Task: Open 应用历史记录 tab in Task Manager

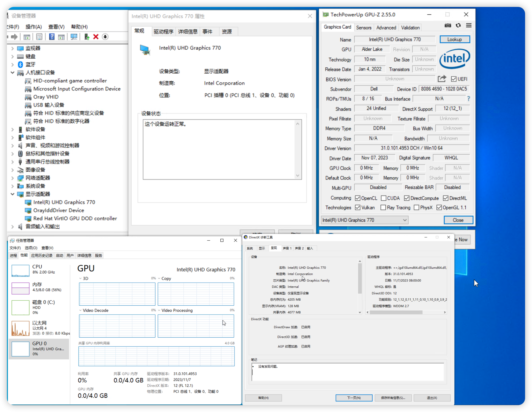Action: 42,255
